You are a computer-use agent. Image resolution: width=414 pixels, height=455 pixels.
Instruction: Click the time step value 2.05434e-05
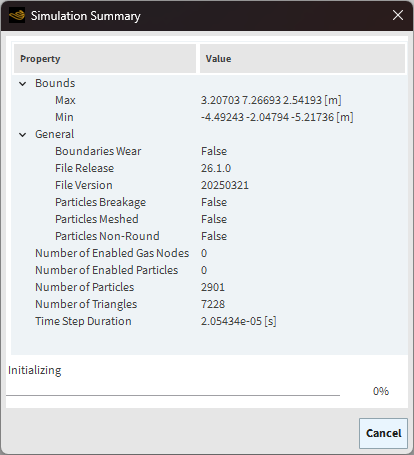pos(238,321)
